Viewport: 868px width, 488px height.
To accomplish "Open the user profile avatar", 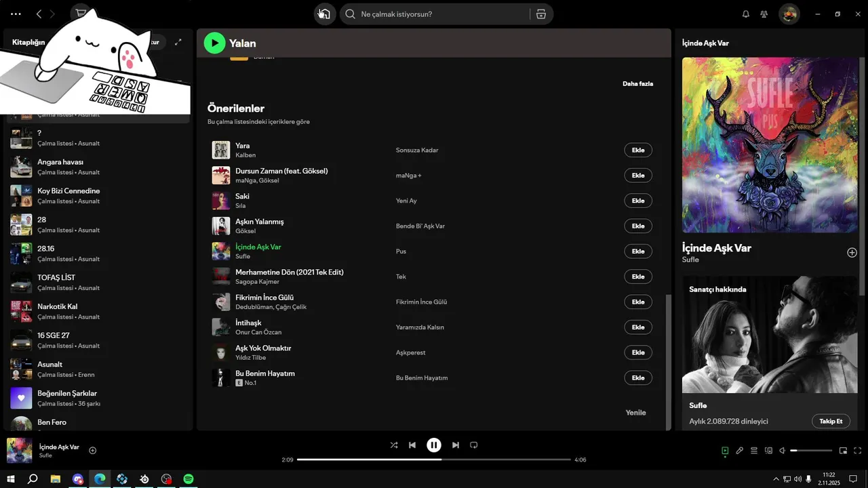I will (x=789, y=14).
